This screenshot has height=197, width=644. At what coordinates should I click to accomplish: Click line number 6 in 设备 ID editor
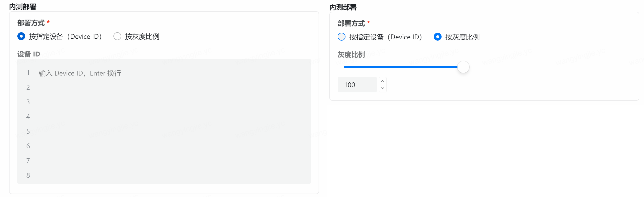(x=28, y=146)
